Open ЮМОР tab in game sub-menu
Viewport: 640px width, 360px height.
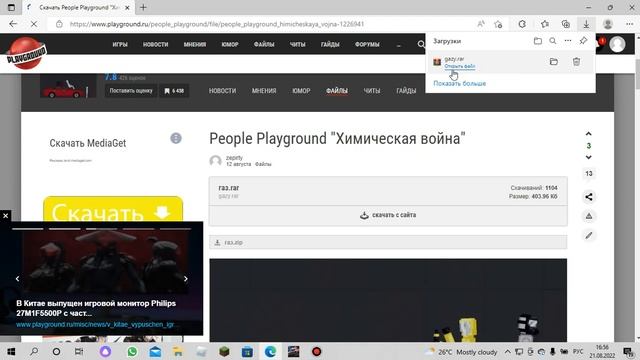[x=301, y=91]
